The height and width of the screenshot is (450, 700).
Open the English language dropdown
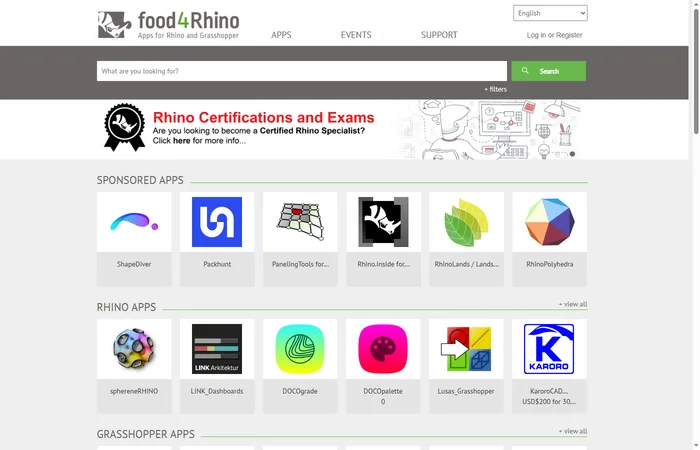pos(550,13)
